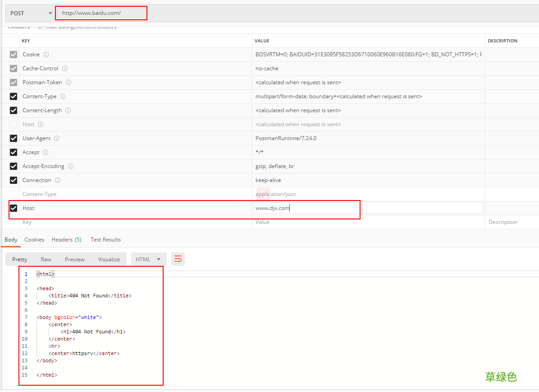Click the info icon beside Postman-Token

[x=69, y=82]
